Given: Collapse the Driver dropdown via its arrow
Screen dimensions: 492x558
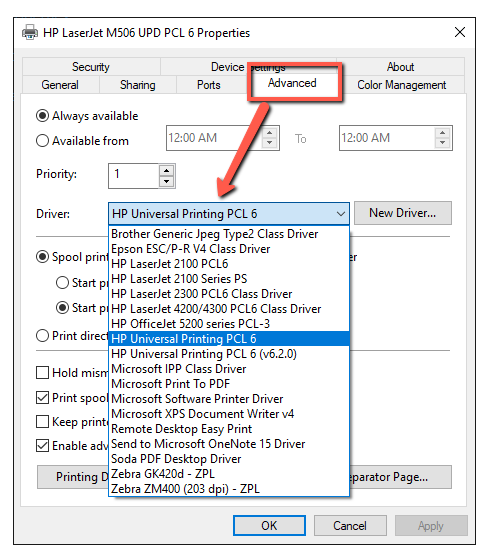Looking at the screenshot, I should (341, 214).
